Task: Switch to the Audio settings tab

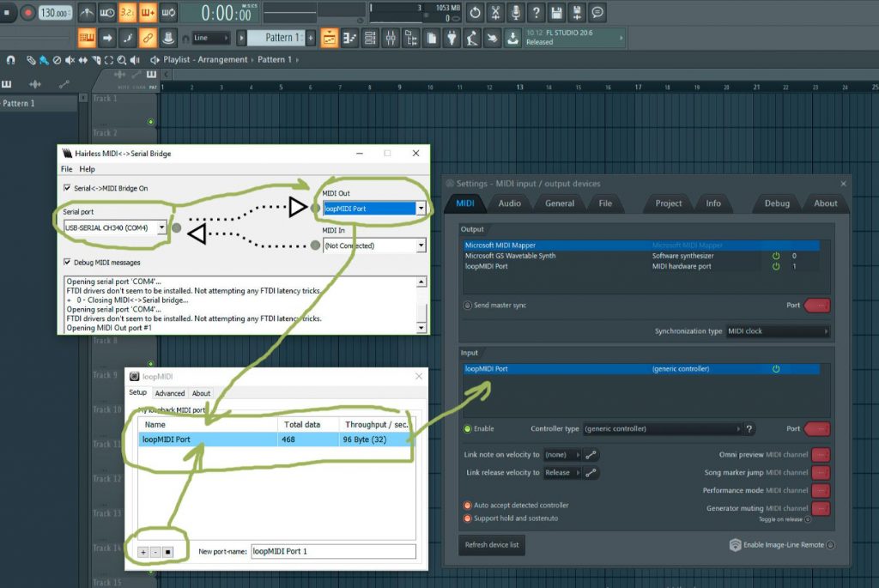Action: point(510,203)
